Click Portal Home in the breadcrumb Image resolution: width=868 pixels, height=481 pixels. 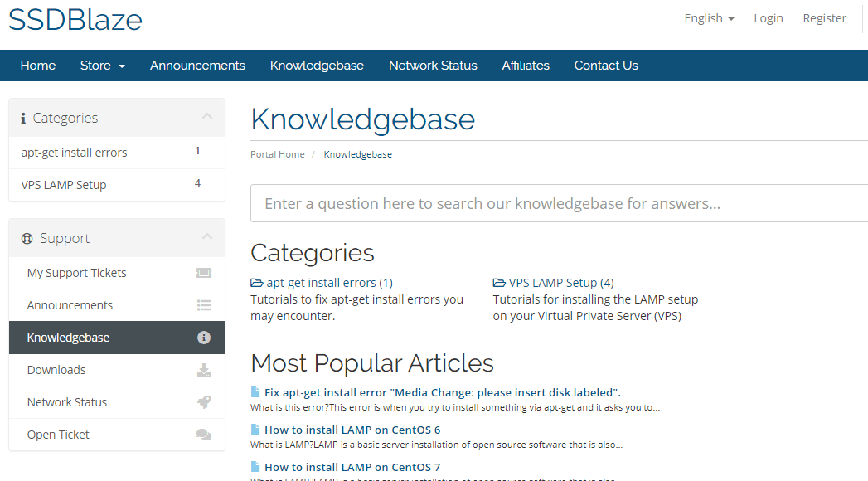click(278, 154)
